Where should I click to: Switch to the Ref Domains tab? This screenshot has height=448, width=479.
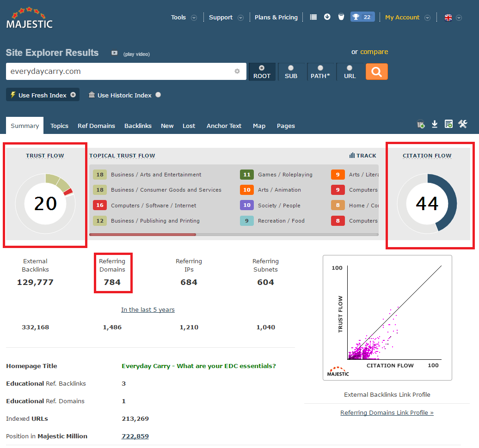coord(96,126)
